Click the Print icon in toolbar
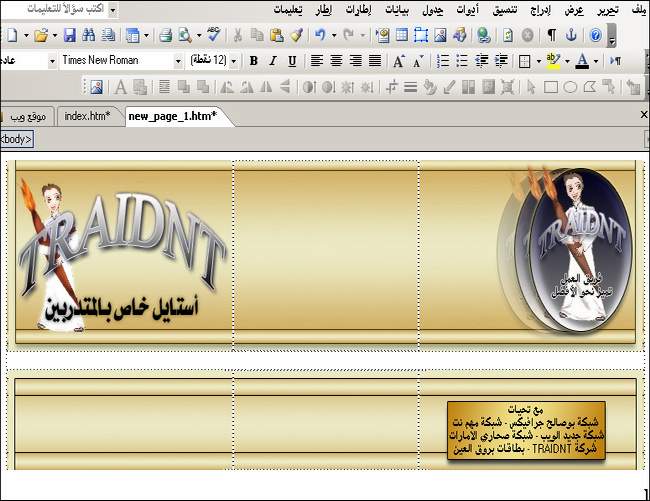The width and height of the screenshot is (650, 501). pyautogui.click(x=166, y=35)
